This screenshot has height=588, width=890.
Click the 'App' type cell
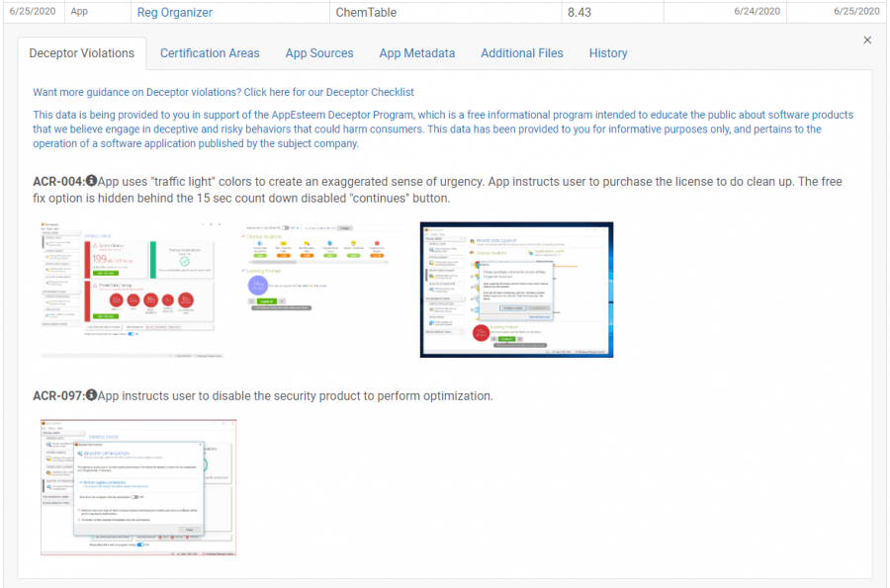coord(98,12)
